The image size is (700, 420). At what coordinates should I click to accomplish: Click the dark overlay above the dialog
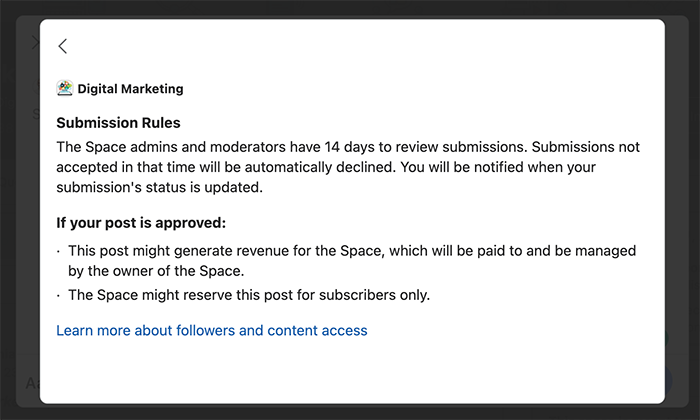pos(350,7)
